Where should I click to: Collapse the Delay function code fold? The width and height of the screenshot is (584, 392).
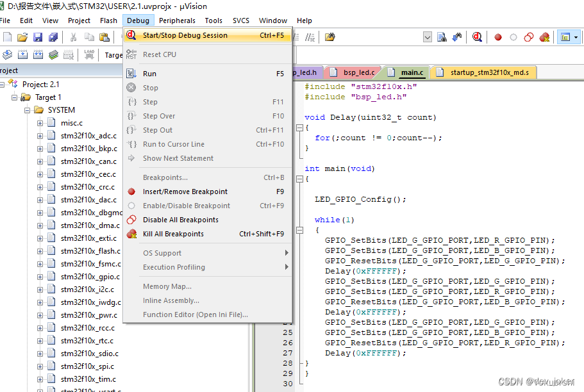click(299, 128)
